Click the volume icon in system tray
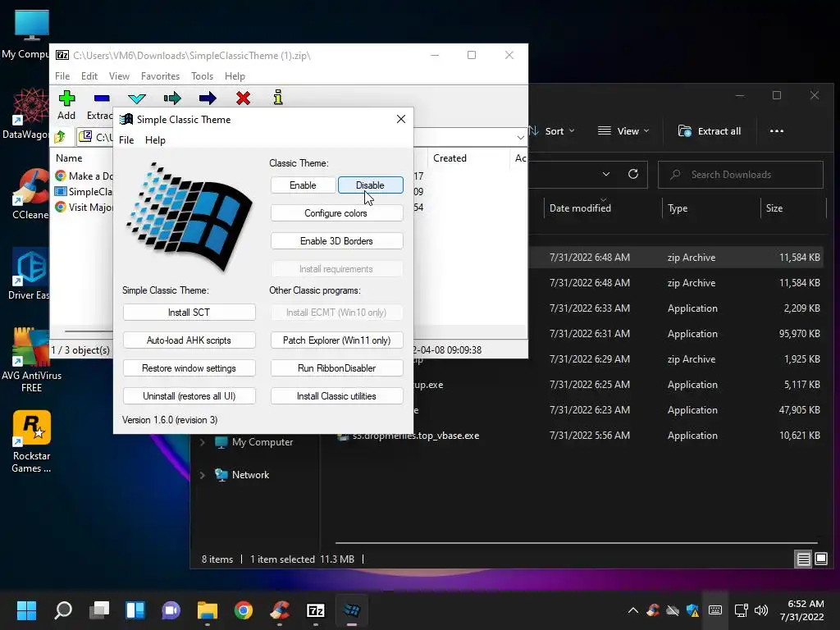 click(760, 610)
